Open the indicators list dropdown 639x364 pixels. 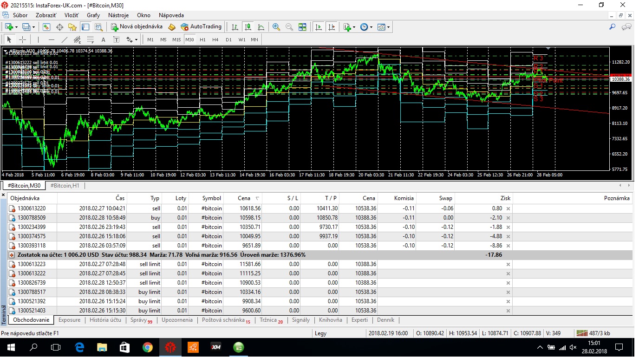[349, 27]
